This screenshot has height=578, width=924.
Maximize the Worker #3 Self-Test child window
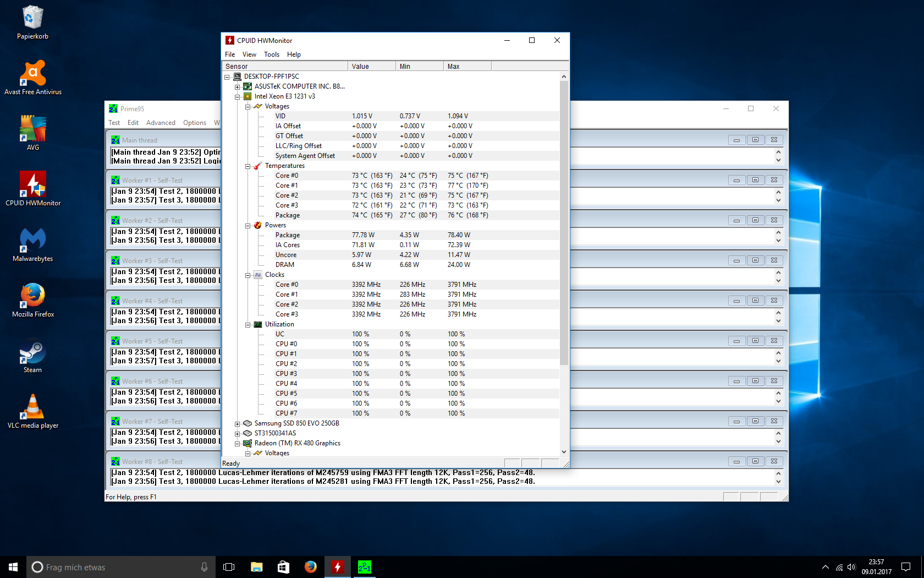[x=755, y=260]
